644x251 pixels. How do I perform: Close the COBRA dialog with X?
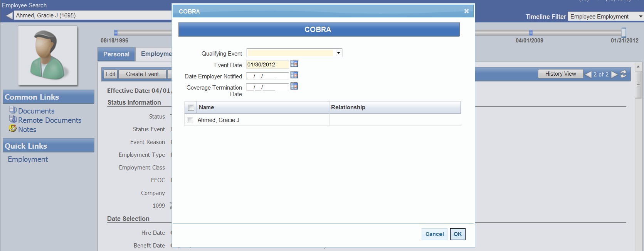point(466,11)
